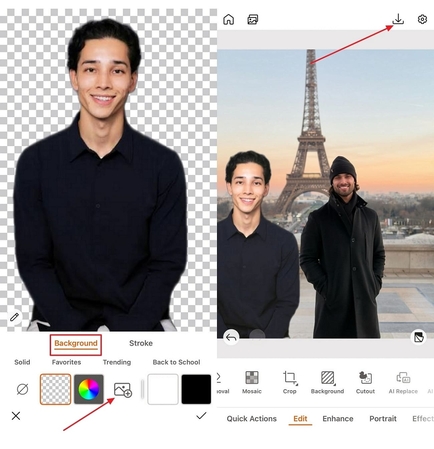Switch to the Stroke tab
The width and height of the screenshot is (434, 449).
click(x=141, y=343)
